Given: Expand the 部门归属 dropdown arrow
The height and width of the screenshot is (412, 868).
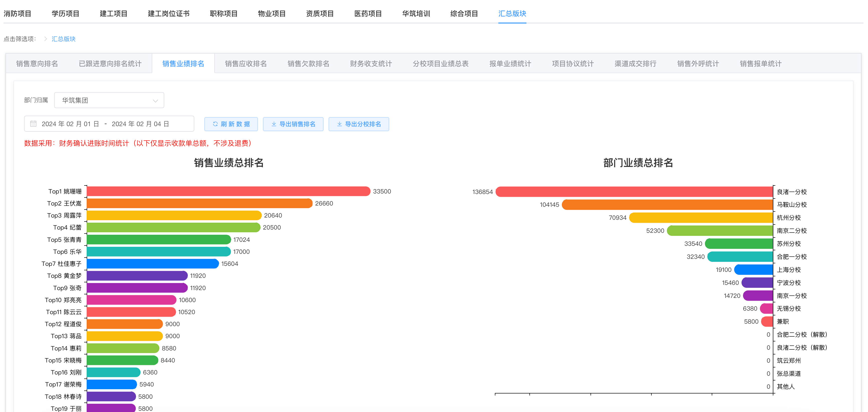Looking at the screenshot, I should point(155,100).
